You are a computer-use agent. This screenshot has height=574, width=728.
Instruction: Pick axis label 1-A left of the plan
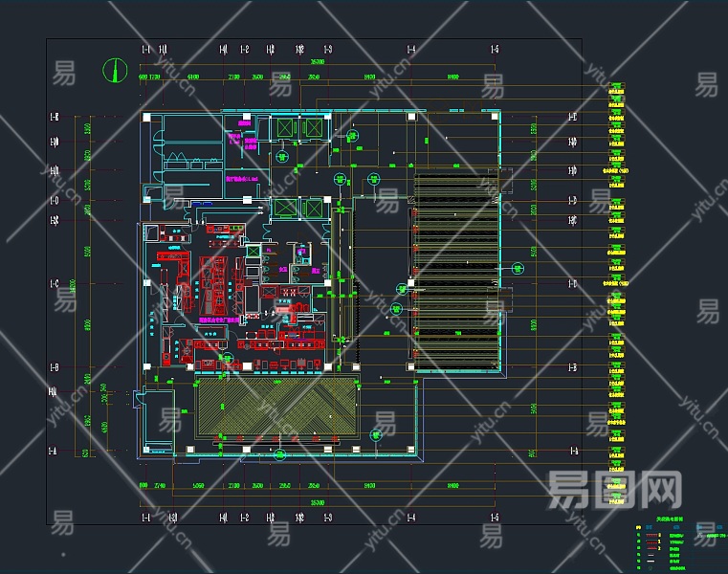(53, 451)
